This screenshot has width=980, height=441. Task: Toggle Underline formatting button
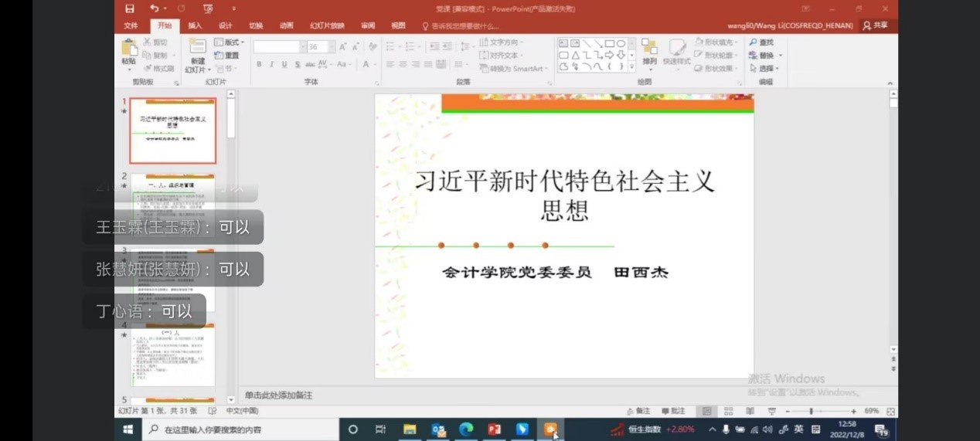(284, 65)
